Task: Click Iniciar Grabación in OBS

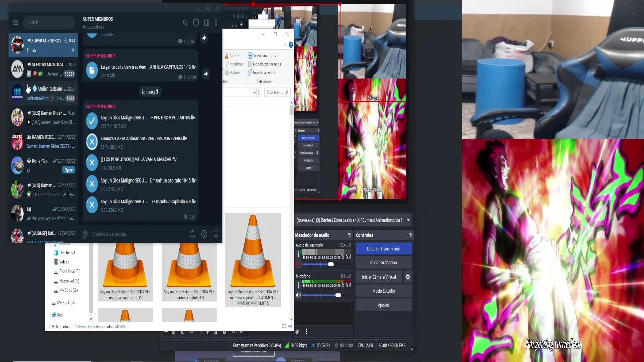Action: [384, 263]
